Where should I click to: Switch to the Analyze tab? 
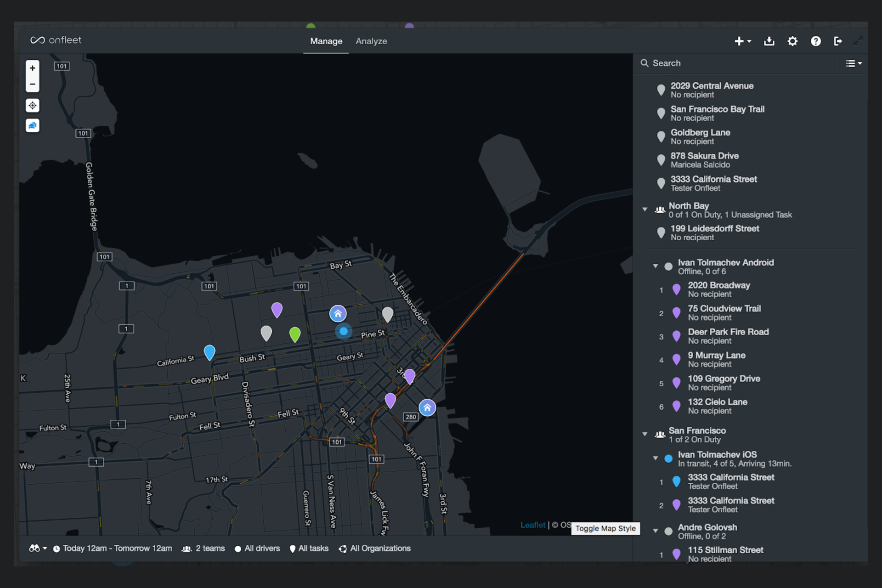371,41
